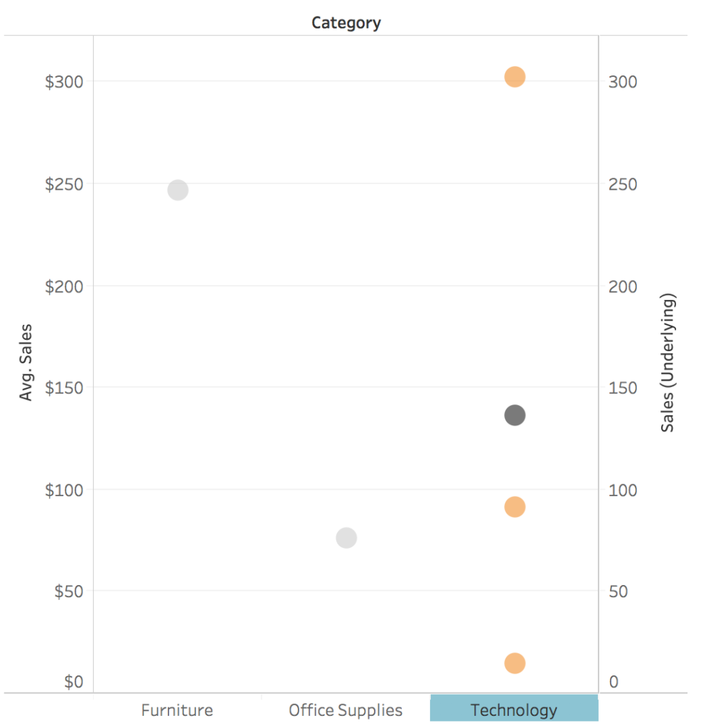Click the 100 right axis label
This screenshot has height=728, width=701.
[x=623, y=491]
